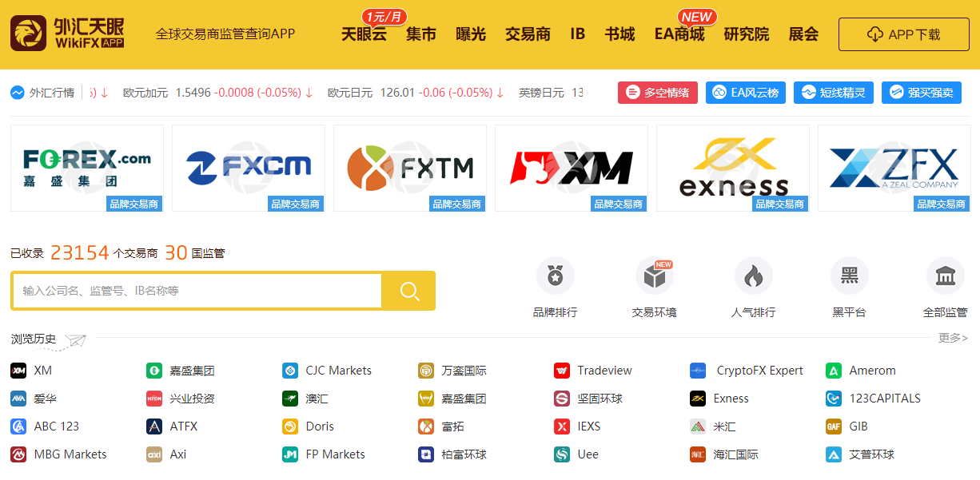
Task: Click the APP下载 button
Action: click(x=904, y=34)
